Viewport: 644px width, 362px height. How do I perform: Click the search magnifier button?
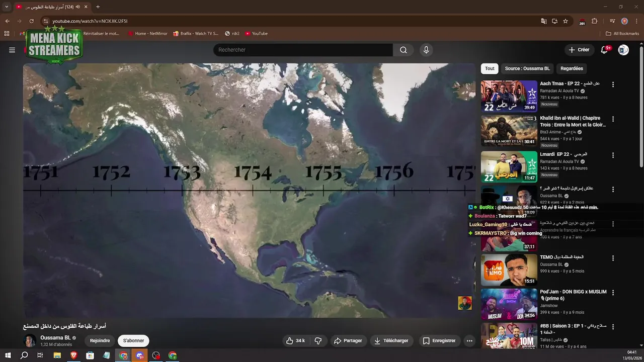click(404, 50)
